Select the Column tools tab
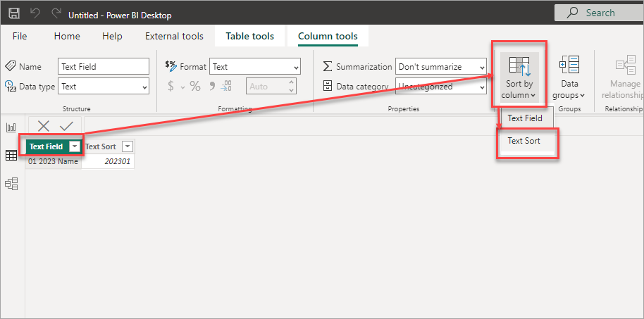The image size is (644, 319). pos(328,36)
